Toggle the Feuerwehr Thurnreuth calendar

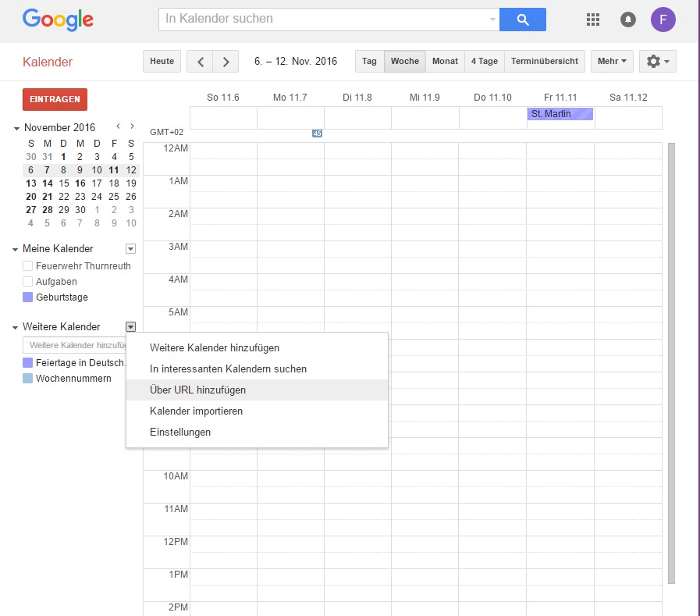coord(28,266)
